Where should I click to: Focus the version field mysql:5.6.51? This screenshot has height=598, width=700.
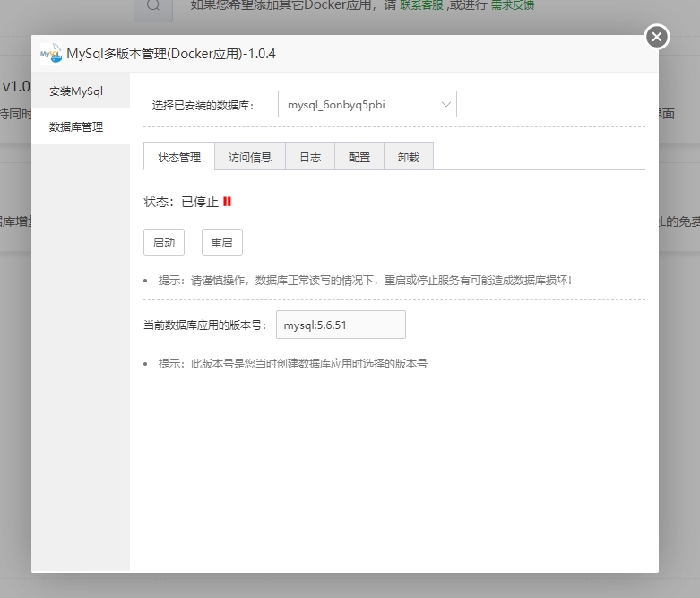[341, 325]
